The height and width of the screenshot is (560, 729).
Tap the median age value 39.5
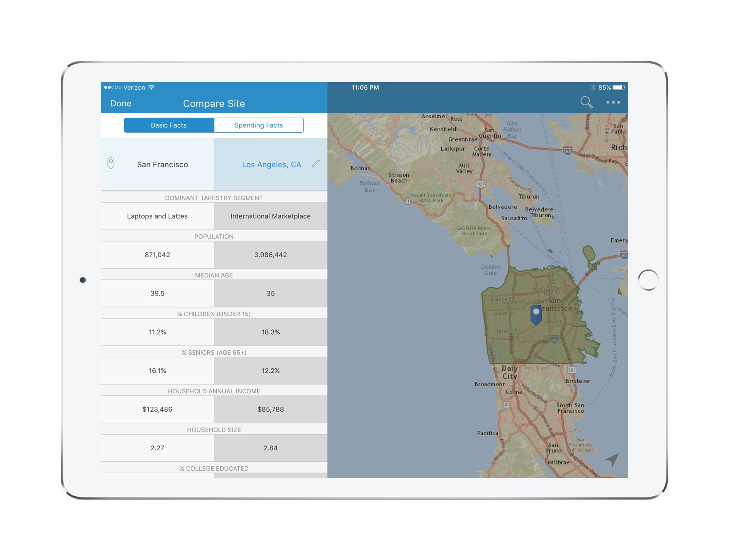point(157,293)
